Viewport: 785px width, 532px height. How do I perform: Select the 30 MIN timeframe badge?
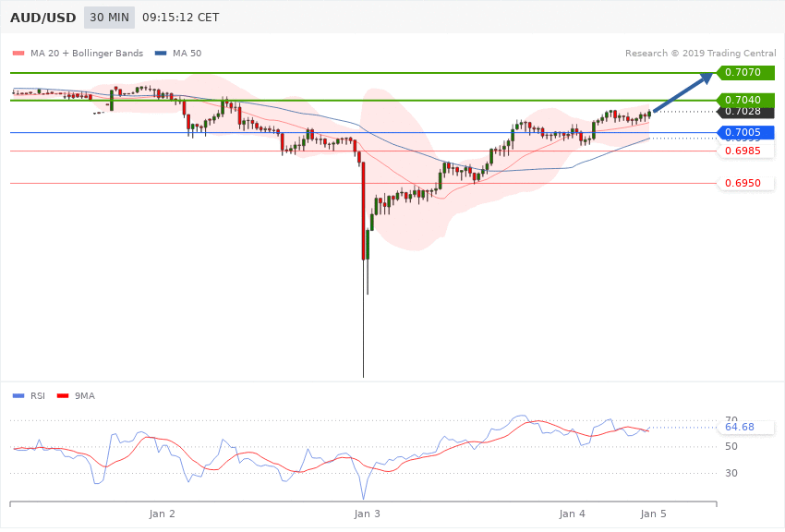[109, 18]
